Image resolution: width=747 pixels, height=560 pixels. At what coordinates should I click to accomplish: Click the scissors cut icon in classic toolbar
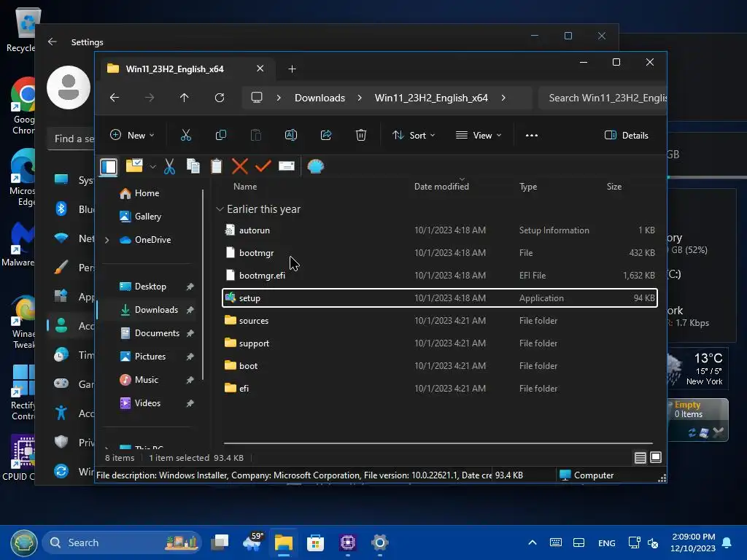169,166
